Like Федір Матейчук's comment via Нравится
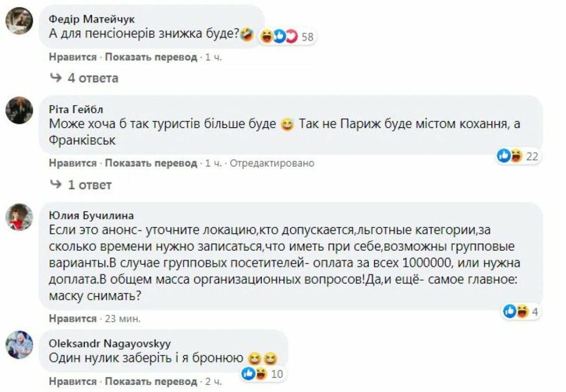This screenshot has height=392, width=566. (x=73, y=57)
